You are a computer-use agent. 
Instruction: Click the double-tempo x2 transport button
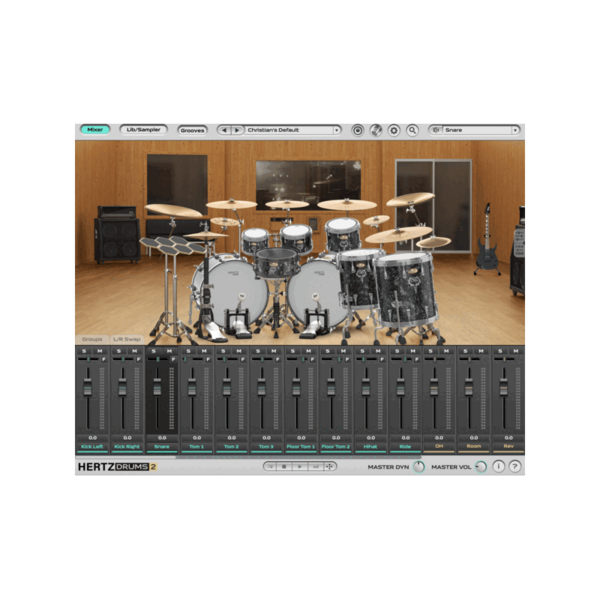[315, 467]
